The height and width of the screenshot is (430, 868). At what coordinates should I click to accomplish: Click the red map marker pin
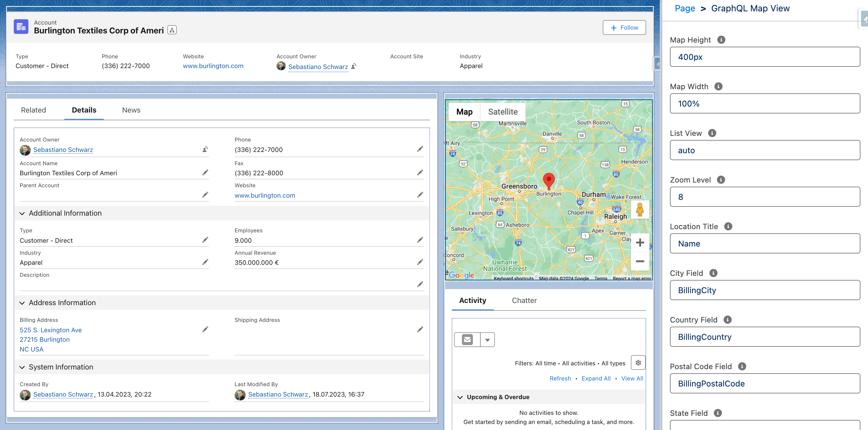click(x=548, y=181)
